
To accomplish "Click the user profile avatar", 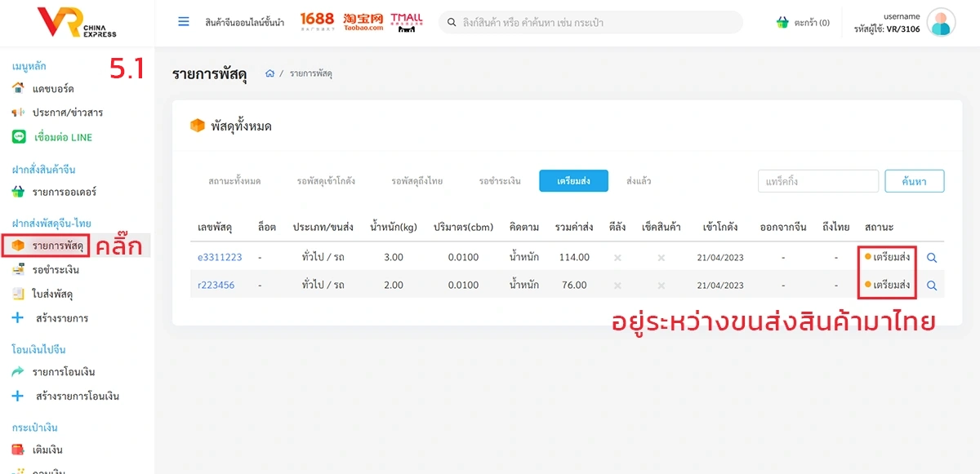I will point(941,23).
